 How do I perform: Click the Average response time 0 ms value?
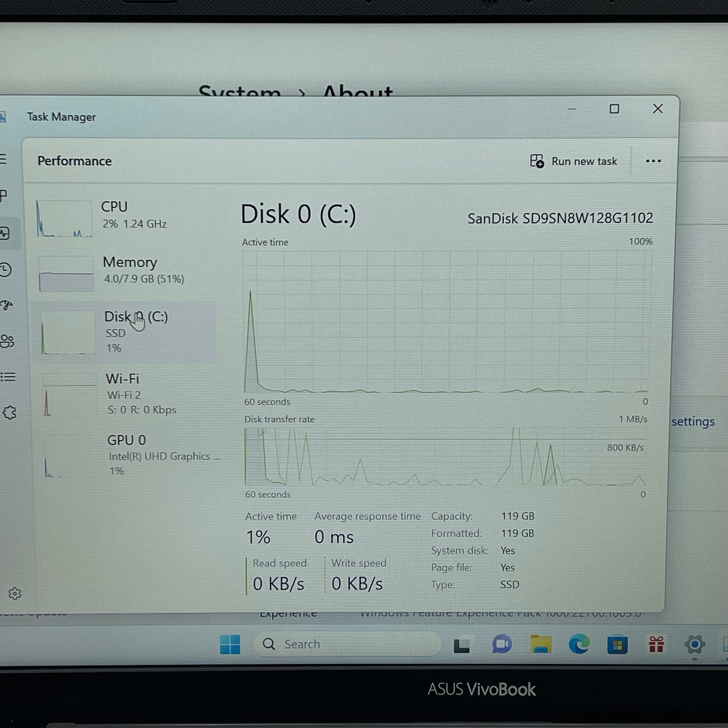(x=334, y=537)
